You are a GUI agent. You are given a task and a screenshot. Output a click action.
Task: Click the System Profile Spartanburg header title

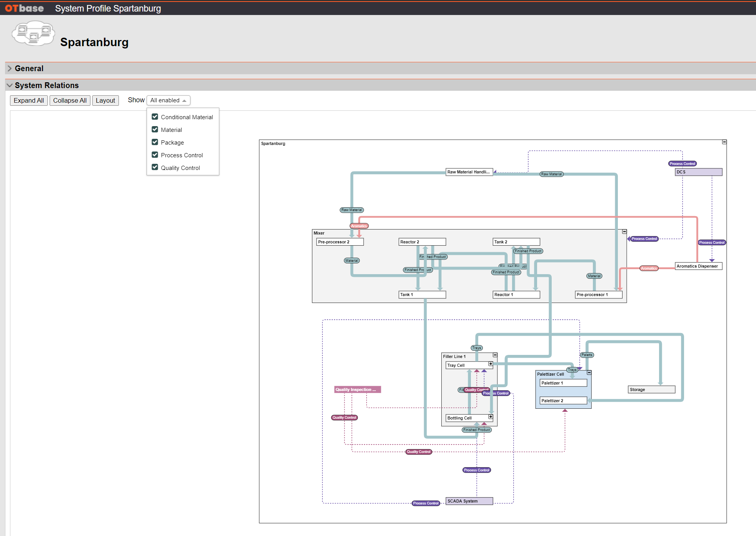[108, 8]
